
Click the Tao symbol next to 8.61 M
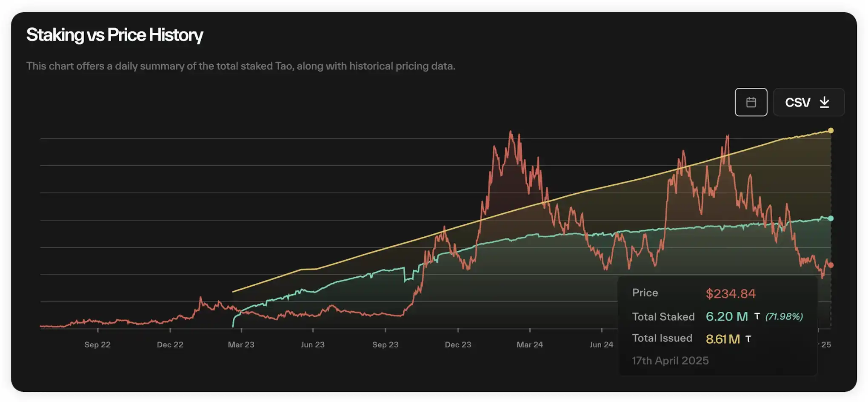[x=748, y=339]
